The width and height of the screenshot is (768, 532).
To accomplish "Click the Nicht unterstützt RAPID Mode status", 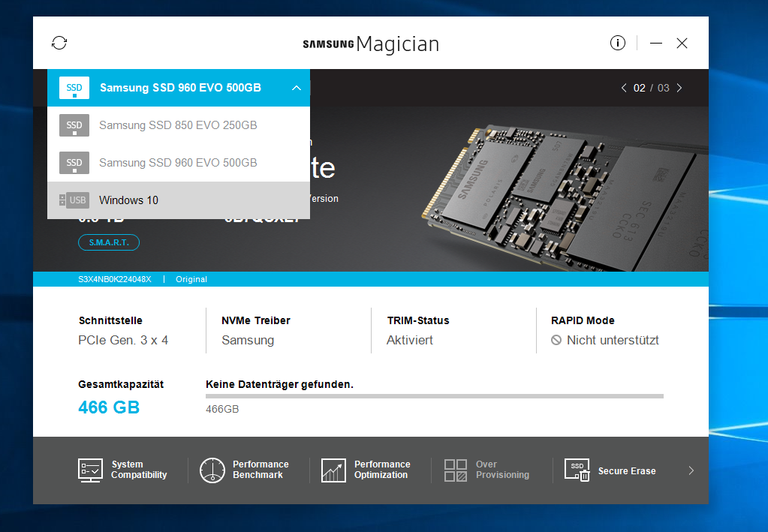I will pos(613,340).
